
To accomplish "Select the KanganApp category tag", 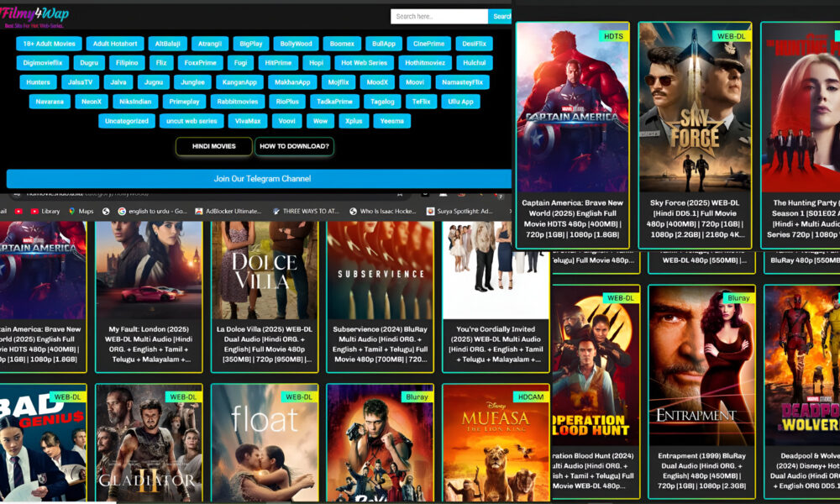I will coord(239,82).
